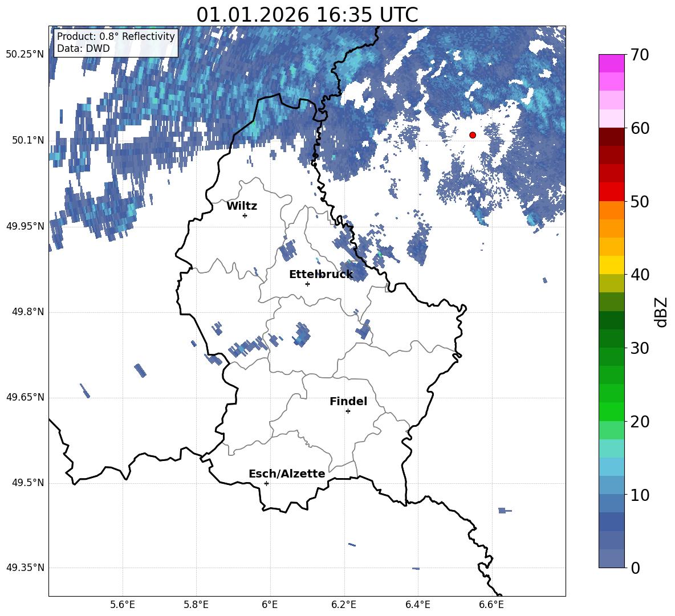Click the Product: 0.8° Reflectivity text

point(116,36)
